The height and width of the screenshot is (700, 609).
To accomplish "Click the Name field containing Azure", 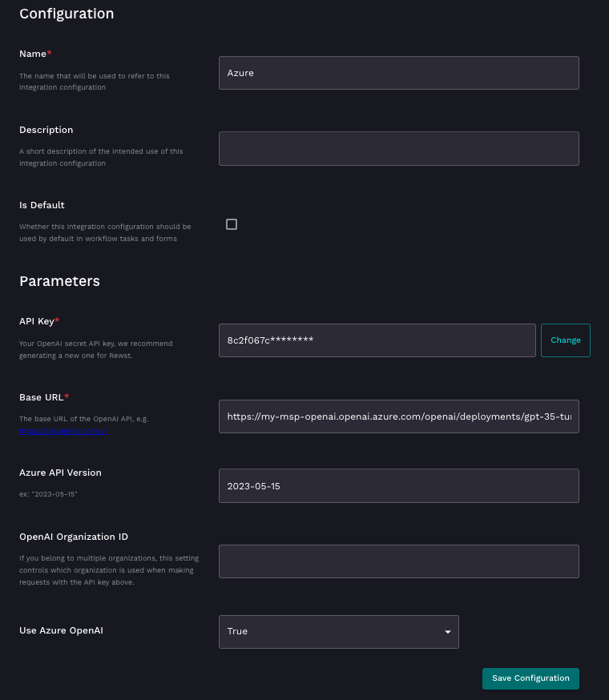I will 398,73.
